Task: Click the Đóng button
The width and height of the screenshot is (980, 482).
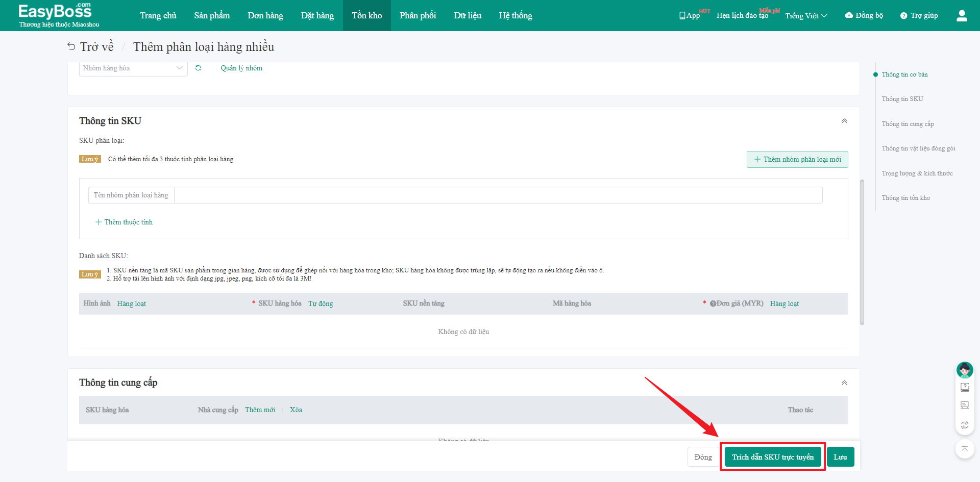Action: pos(703,457)
